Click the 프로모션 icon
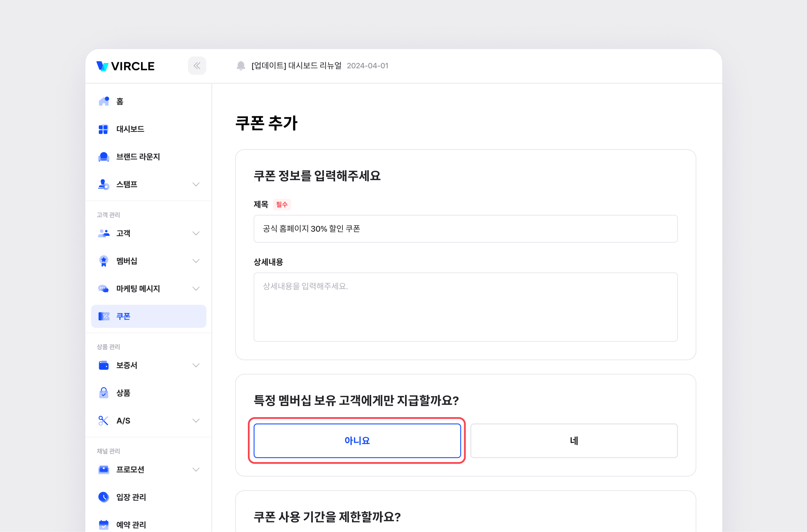The width and height of the screenshot is (807, 532). 104,469
